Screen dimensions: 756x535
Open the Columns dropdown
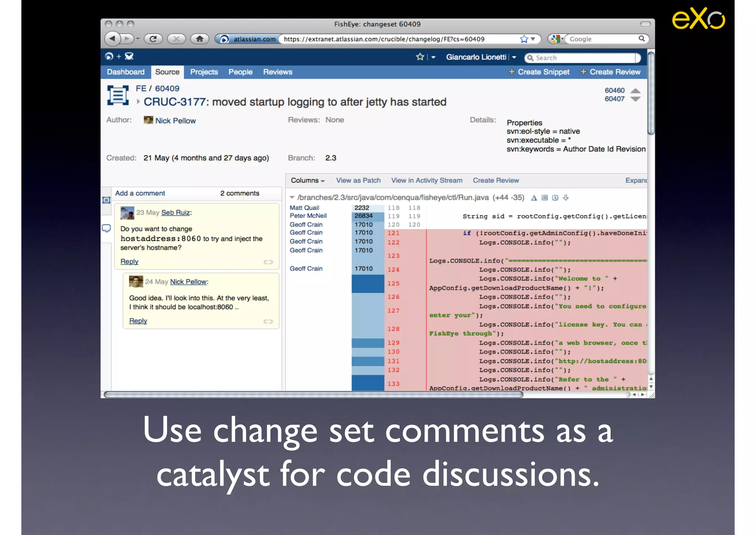307,181
